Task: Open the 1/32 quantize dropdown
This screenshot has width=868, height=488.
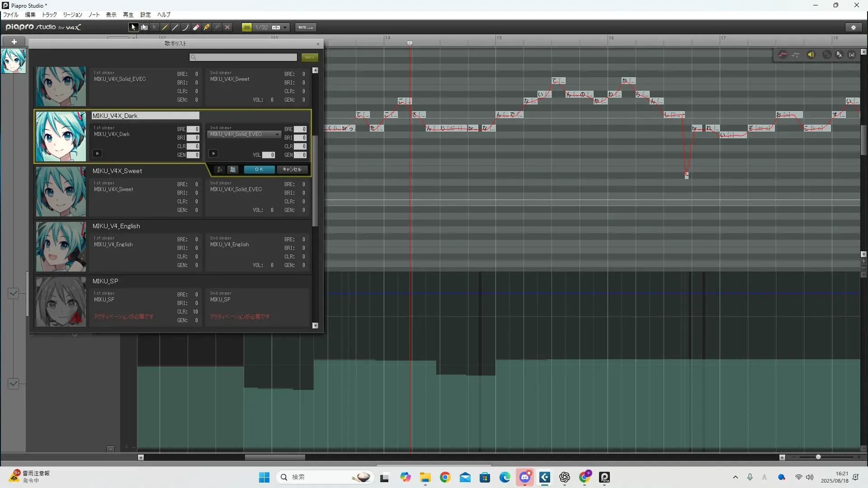Action: [285, 28]
